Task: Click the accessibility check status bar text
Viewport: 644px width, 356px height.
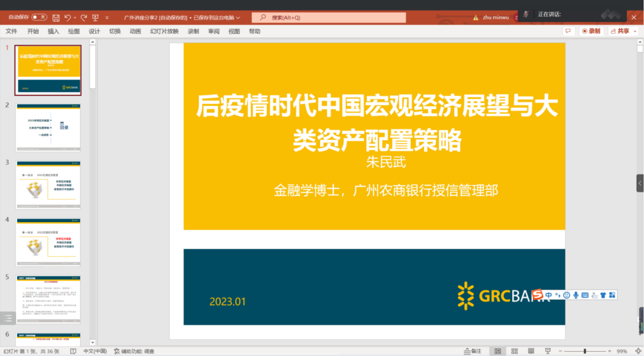Action: click(x=134, y=351)
